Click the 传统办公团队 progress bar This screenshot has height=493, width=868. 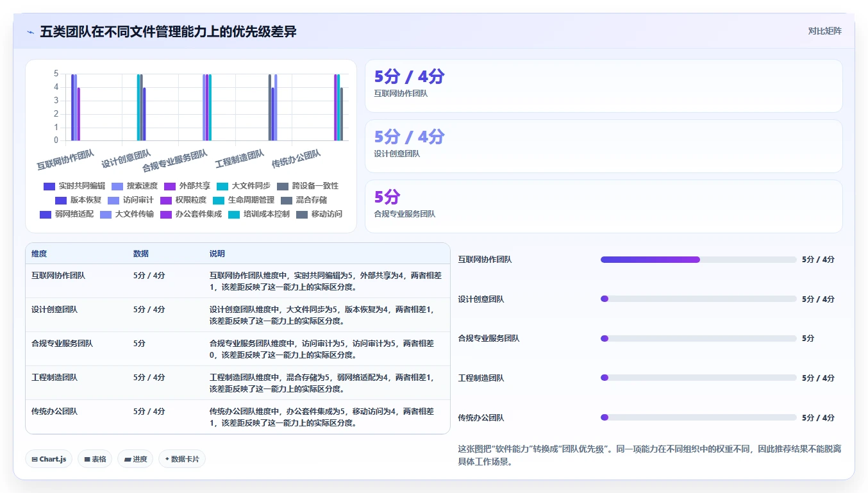(699, 417)
